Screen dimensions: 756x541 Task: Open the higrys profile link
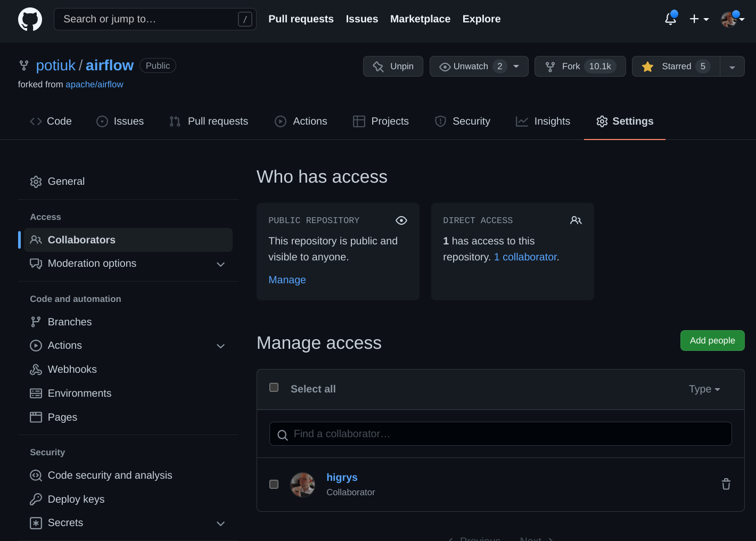click(x=342, y=478)
